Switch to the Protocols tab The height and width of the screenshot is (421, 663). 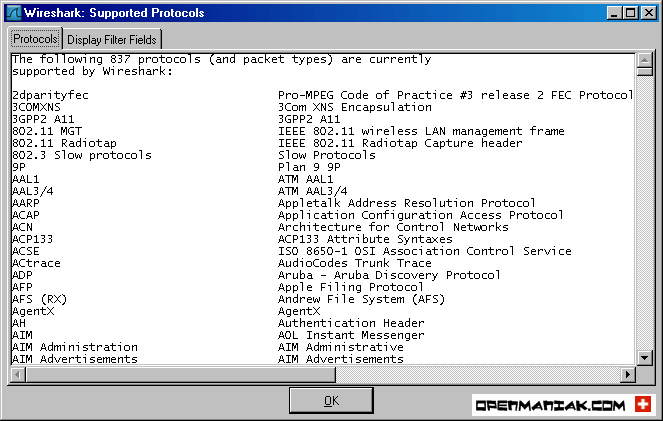(35, 39)
